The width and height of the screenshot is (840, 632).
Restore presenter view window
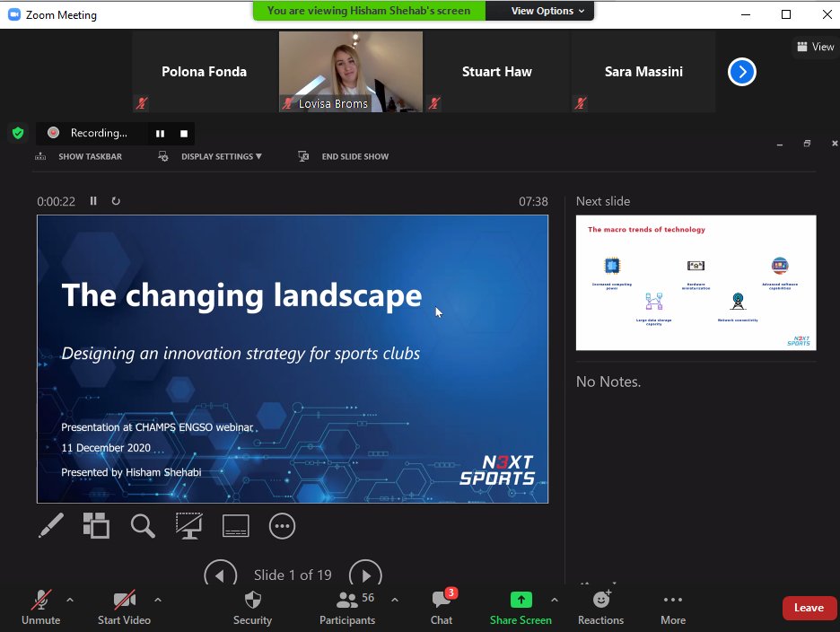(807, 143)
